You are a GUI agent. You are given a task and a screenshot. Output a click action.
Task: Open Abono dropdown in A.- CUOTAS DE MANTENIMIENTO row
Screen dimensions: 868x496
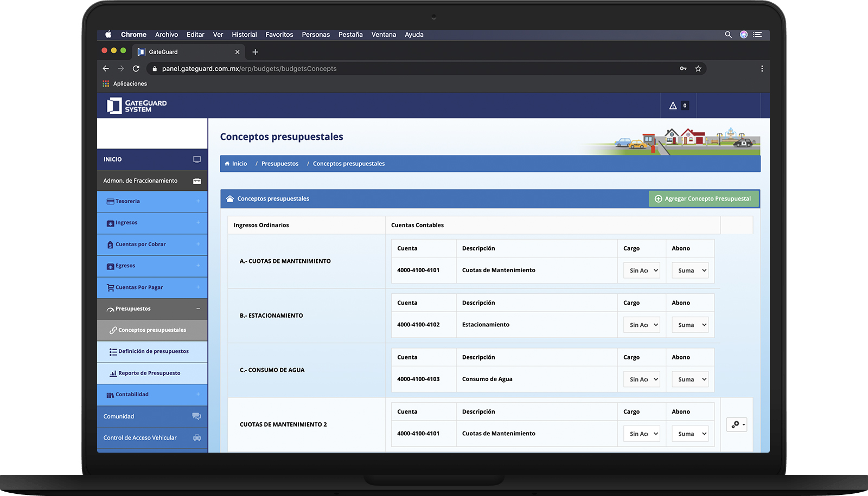(690, 270)
